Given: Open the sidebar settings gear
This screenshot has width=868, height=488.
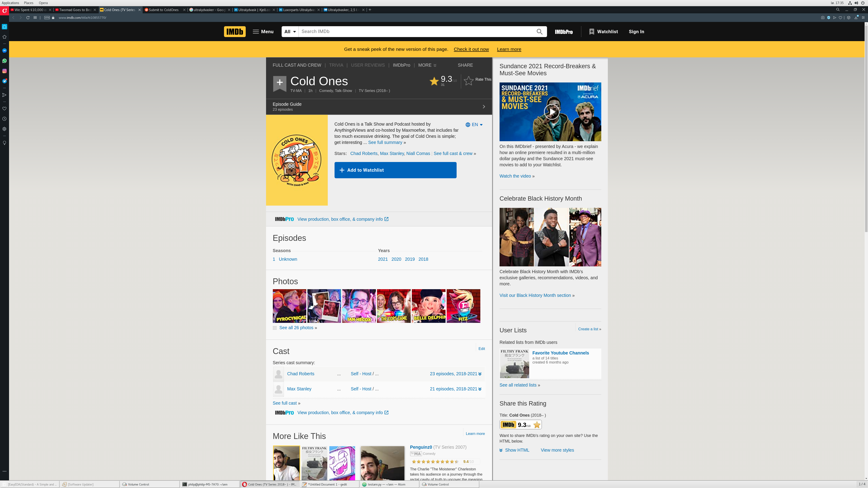Looking at the screenshot, I should pos(4,129).
